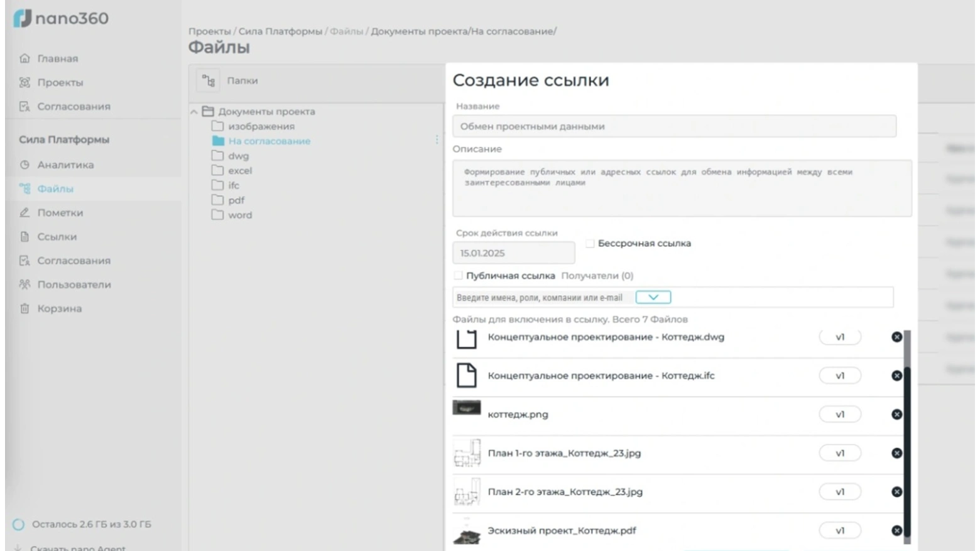The width and height of the screenshot is (980, 551).
Task: Toggle the Публичная ссылка checkbox
Action: 458,276
